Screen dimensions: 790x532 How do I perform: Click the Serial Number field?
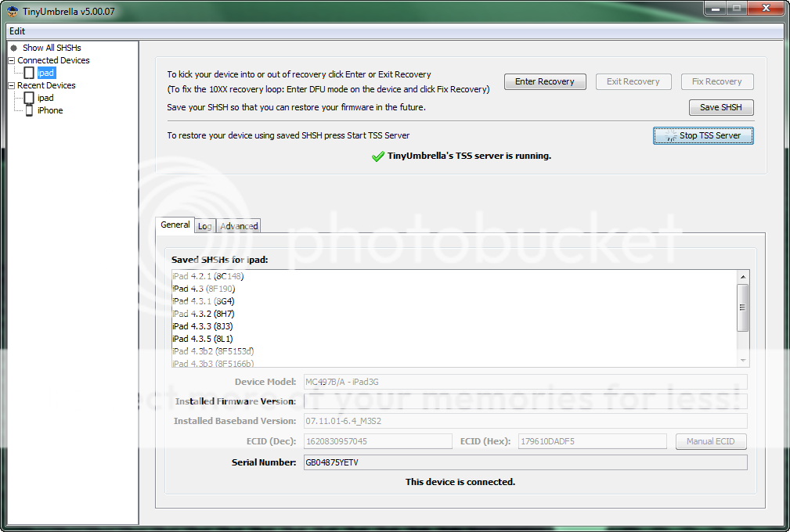pyautogui.click(x=525, y=462)
